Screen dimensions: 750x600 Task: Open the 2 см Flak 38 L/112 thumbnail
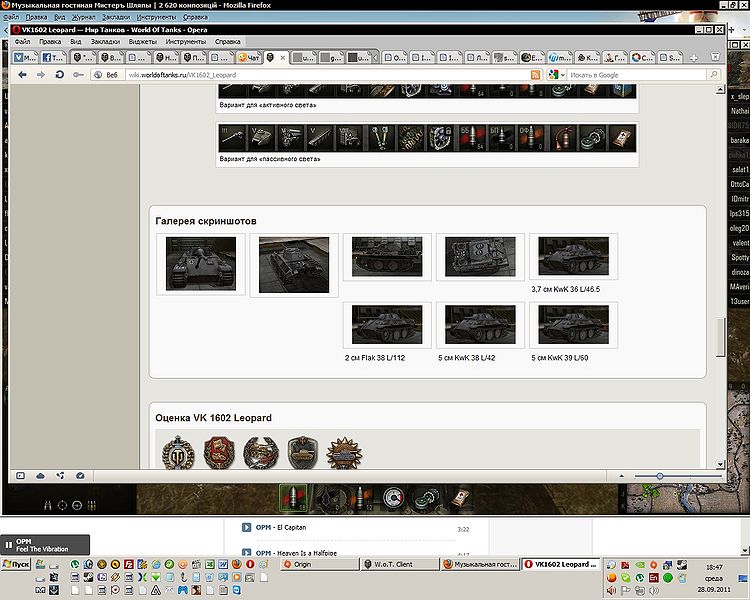[387, 324]
